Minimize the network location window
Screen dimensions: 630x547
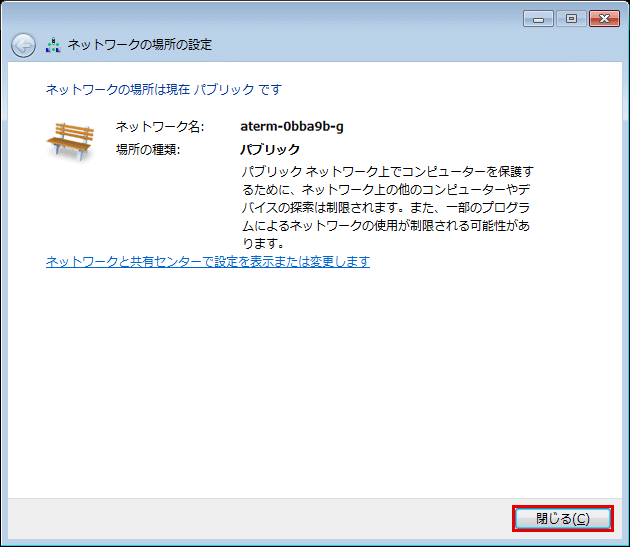point(538,19)
